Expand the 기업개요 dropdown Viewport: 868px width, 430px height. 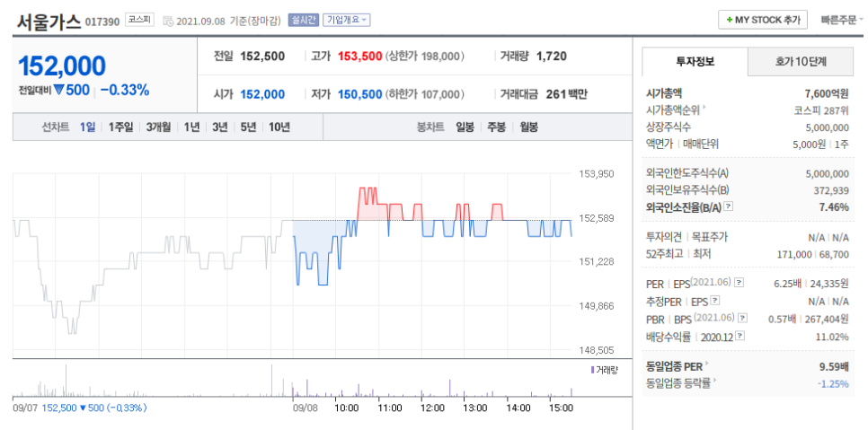click(x=347, y=20)
